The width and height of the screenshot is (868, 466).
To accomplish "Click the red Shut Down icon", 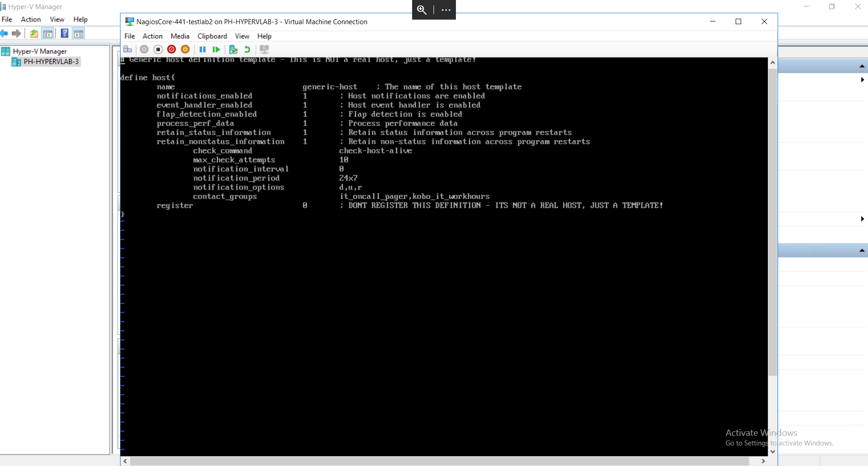I will [172, 49].
